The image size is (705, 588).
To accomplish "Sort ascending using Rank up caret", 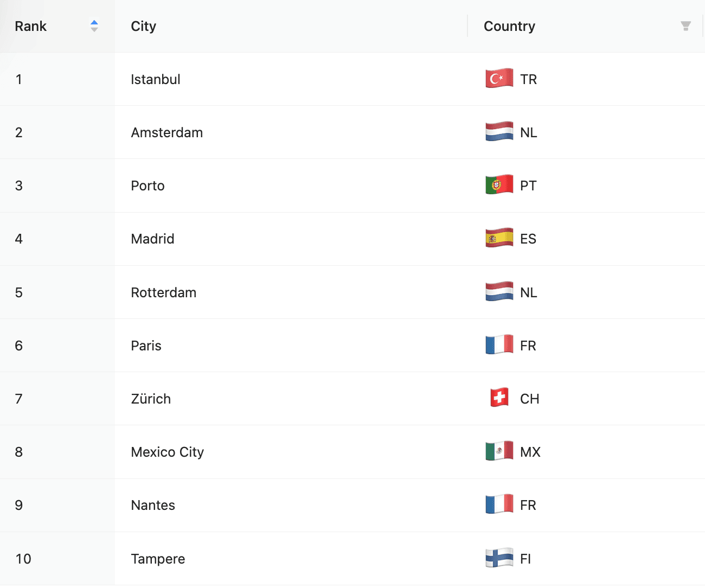I will coord(94,23).
